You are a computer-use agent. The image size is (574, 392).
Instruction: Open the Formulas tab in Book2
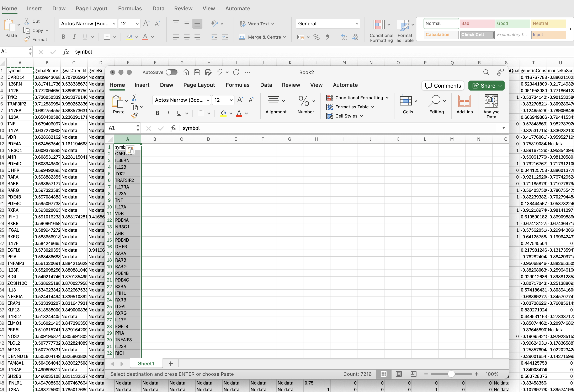point(237,85)
